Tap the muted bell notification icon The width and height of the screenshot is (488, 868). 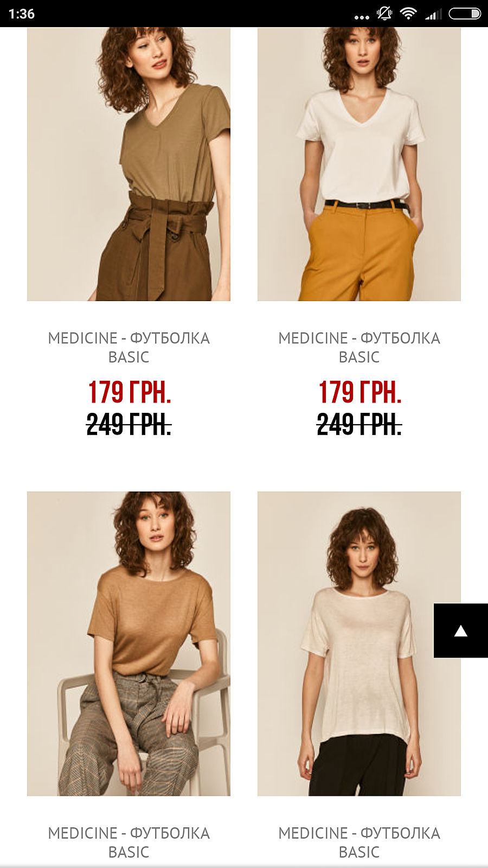384,14
